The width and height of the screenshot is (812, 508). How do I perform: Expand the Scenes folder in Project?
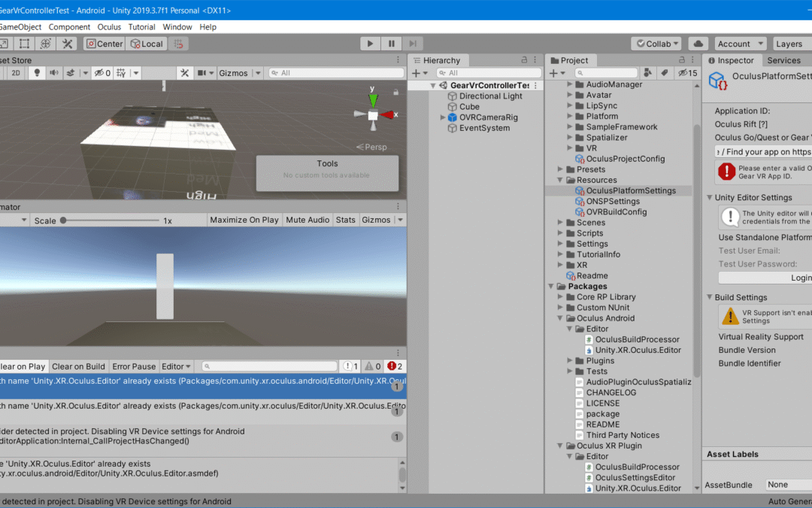tap(560, 223)
